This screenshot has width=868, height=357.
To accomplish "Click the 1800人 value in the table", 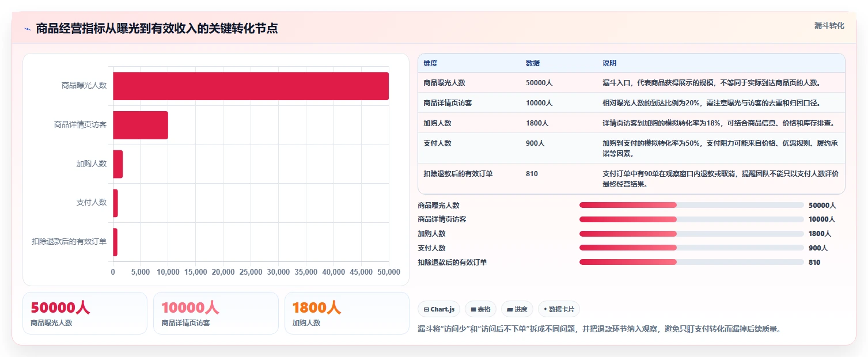I will pyautogui.click(x=537, y=123).
